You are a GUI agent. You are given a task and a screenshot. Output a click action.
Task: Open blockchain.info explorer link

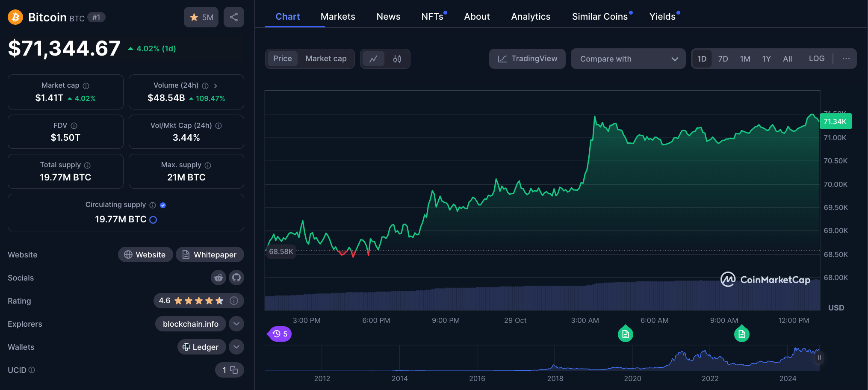click(191, 324)
